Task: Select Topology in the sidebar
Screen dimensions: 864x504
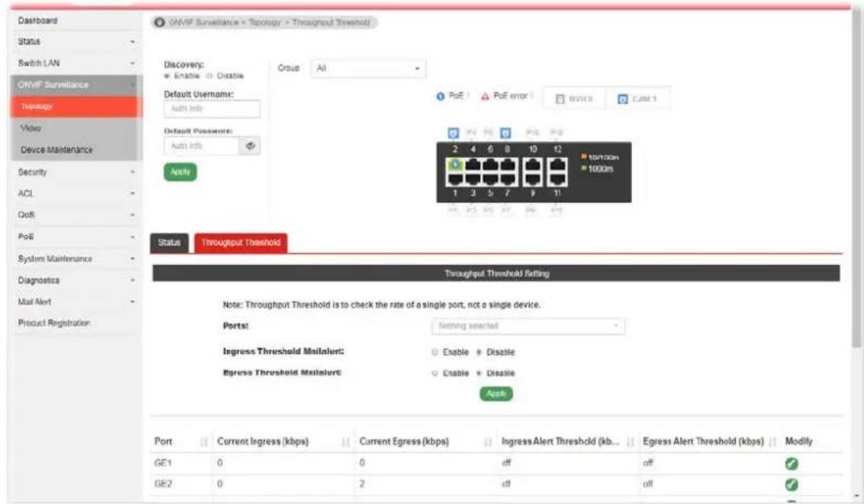Action: coord(76,106)
